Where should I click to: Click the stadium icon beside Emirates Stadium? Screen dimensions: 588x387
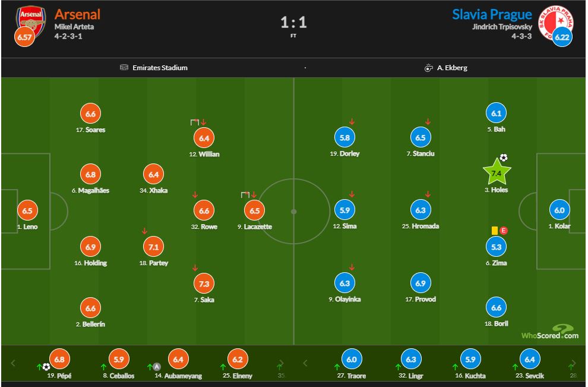coord(124,68)
